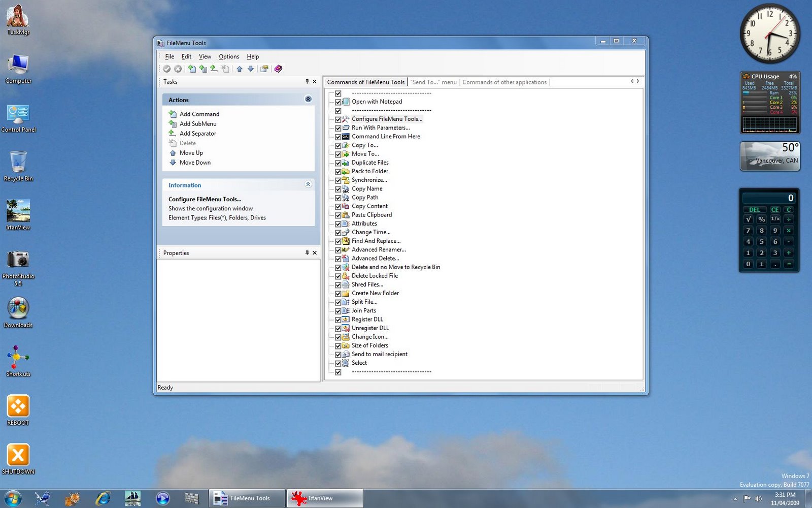812x508 pixels.
Task: Click the green-plus Add Command toolbar icon
Action: tap(192, 69)
